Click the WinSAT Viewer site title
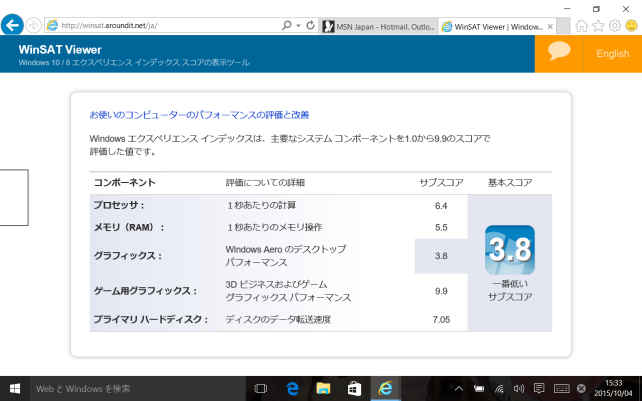642x401 pixels. click(60, 50)
